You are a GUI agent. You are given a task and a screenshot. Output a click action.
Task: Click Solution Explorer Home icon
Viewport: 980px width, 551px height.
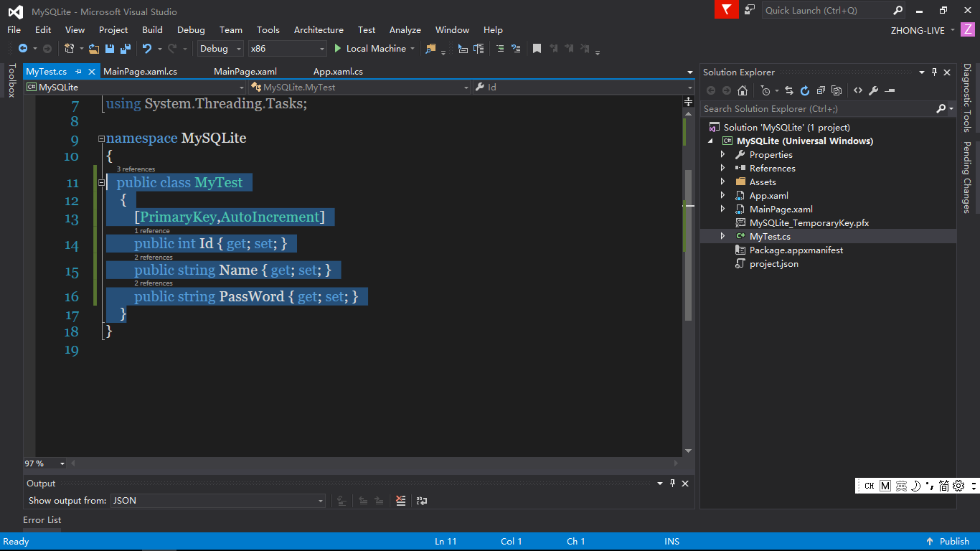pyautogui.click(x=743, y=90)
